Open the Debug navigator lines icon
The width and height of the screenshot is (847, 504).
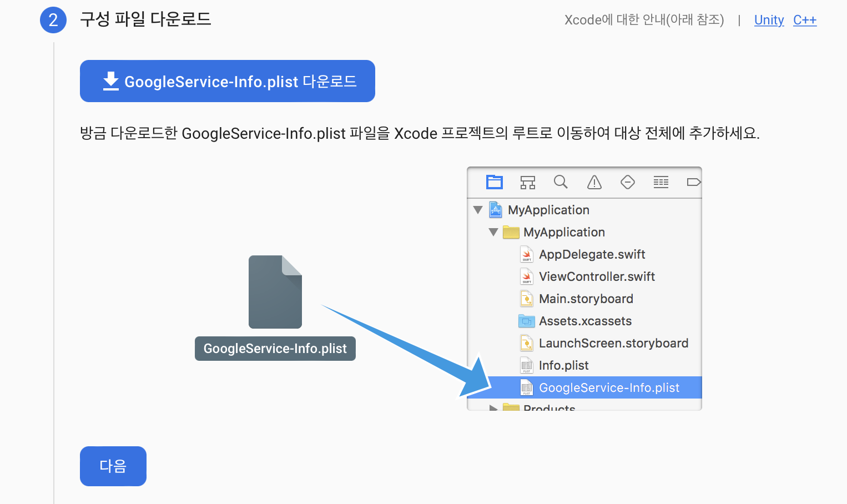(x=661, y=182)
